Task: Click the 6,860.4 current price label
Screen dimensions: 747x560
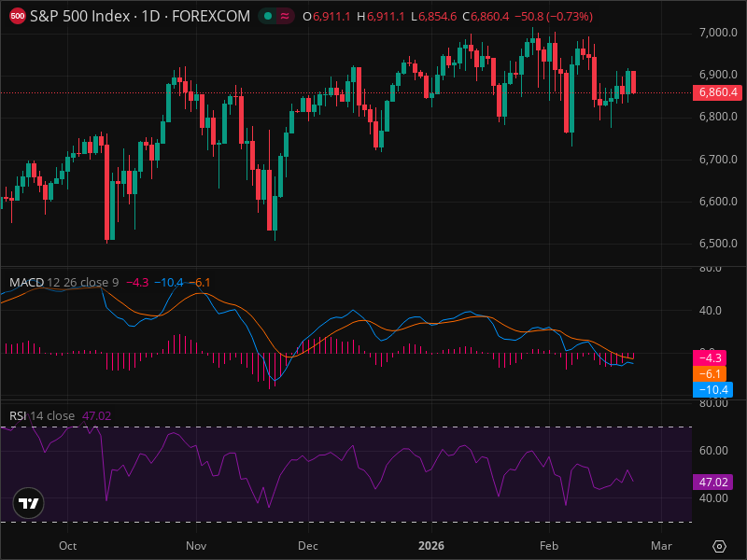Action: 718,91
